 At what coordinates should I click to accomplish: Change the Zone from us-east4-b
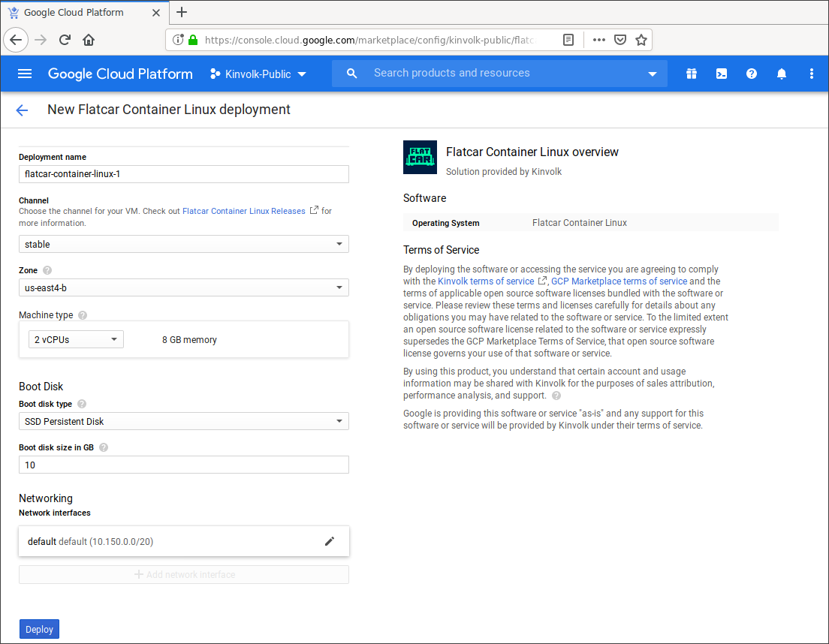[183, 287]
